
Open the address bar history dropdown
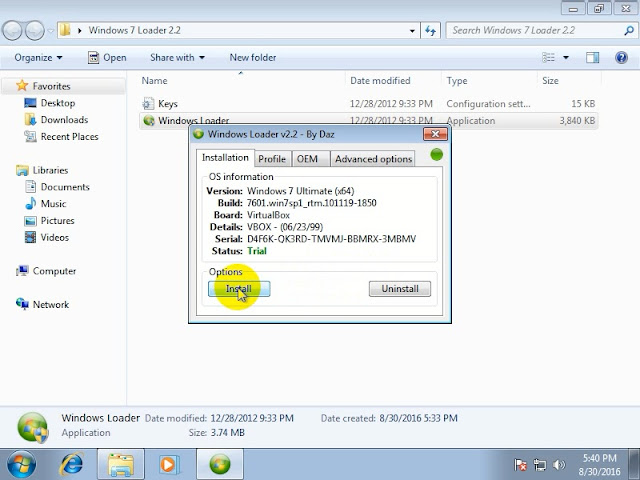coord(412,31)
